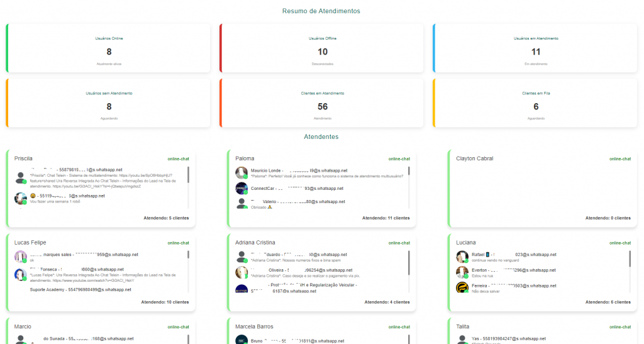The height and width of the screenshot is (344, 644).
Task: Click Fonseca contact avatar in Lucas Felipe card
Action: point(21,275)
